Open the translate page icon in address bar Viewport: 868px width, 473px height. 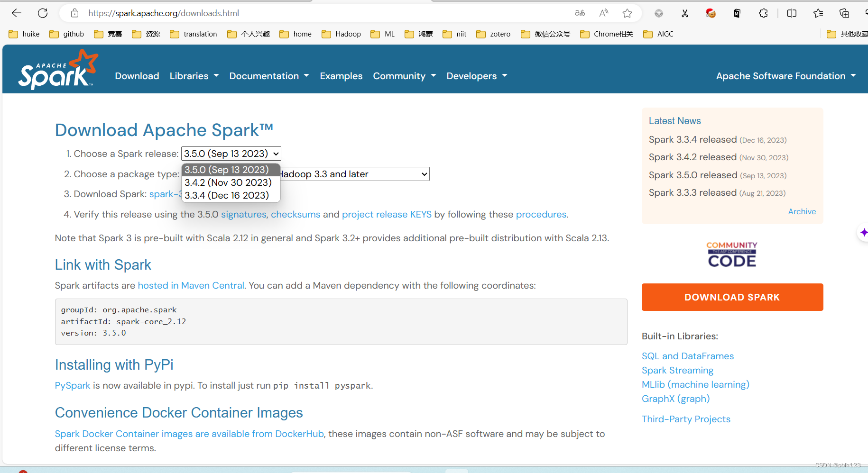(x=580, y=13)
